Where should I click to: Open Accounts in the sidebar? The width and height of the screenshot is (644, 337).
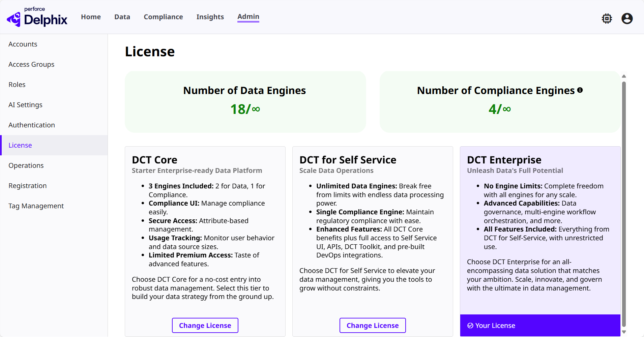coord(23,44)
